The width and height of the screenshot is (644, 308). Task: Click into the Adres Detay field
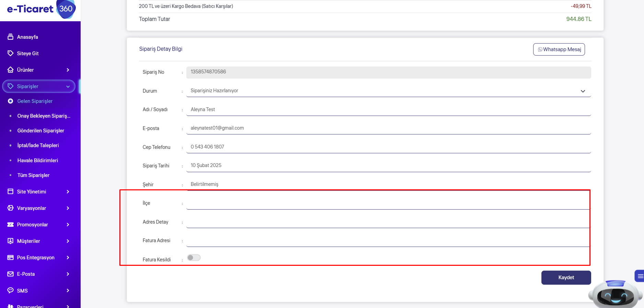pyautogui.click(x=388, y=222)
